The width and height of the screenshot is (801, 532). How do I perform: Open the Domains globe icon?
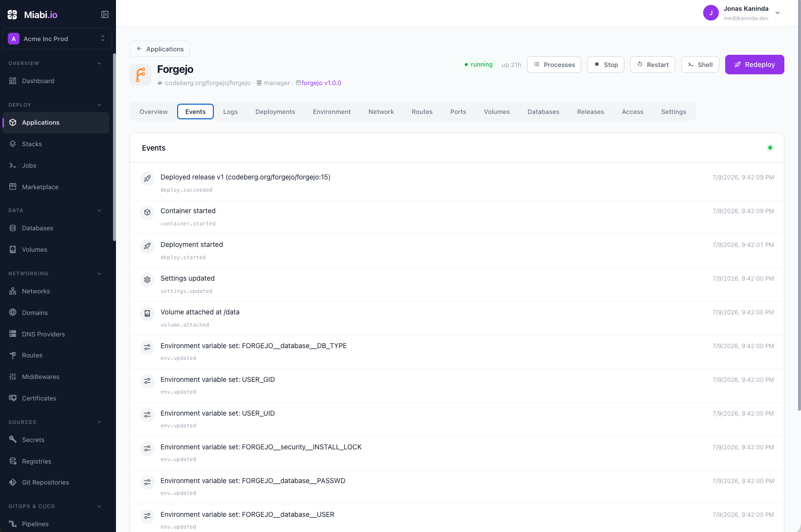pyautogui.click(x=13, y=312)
